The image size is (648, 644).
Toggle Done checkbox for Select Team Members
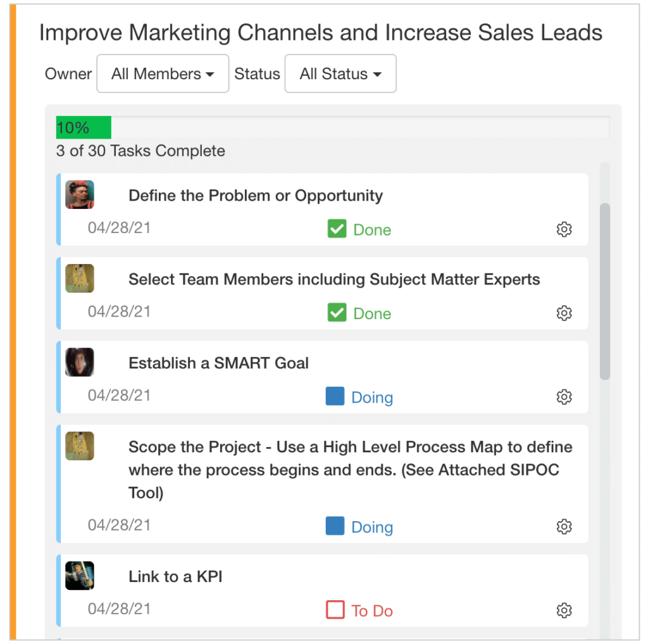(337, 313)
